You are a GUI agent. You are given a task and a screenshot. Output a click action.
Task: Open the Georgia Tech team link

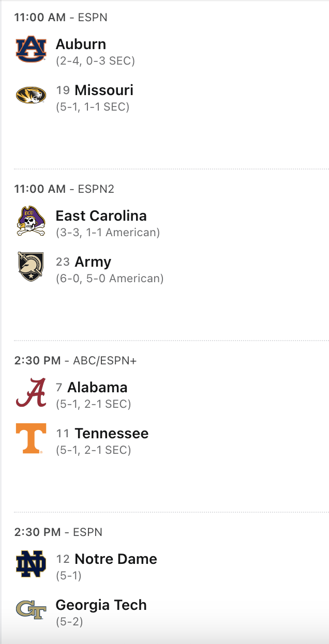101,605
